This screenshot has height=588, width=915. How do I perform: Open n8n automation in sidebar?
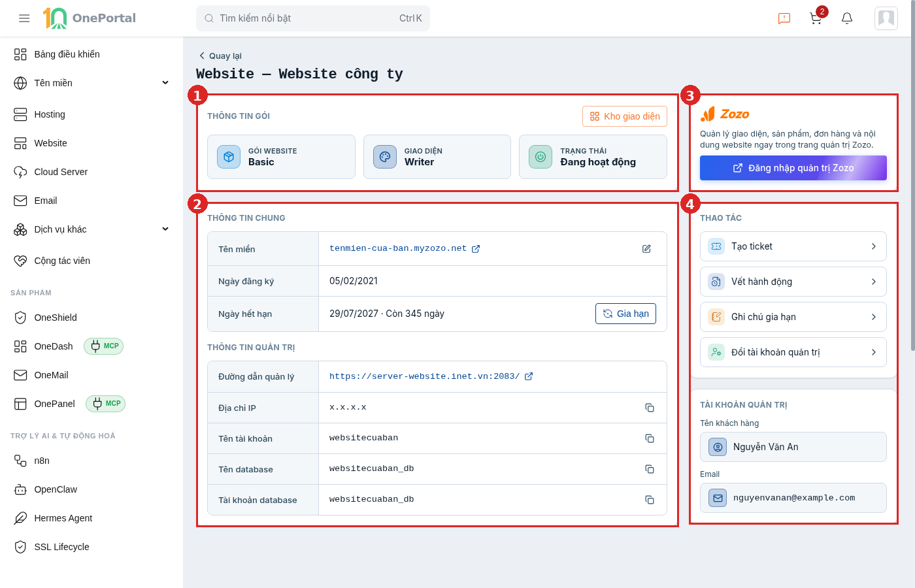click(91, 461)
